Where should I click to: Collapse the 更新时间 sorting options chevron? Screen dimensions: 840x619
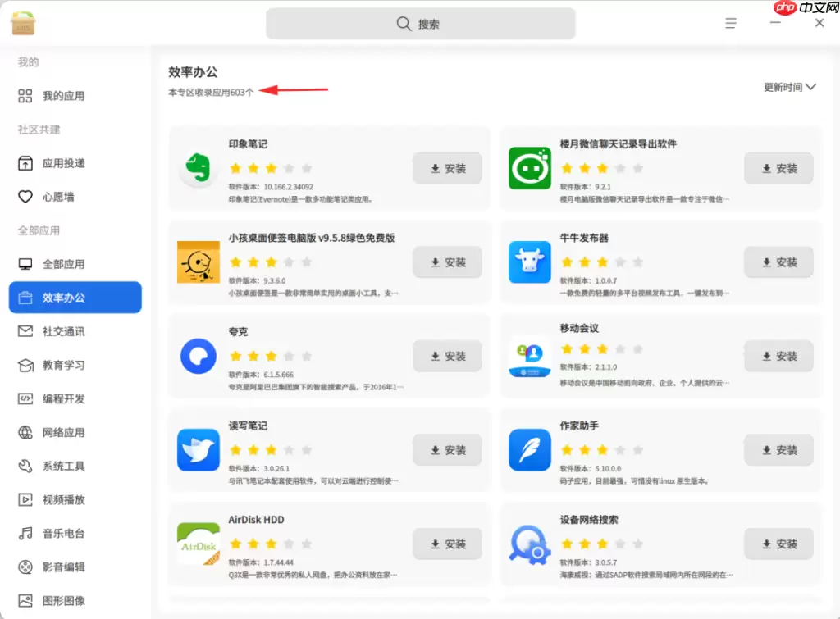tap(812, 86)
